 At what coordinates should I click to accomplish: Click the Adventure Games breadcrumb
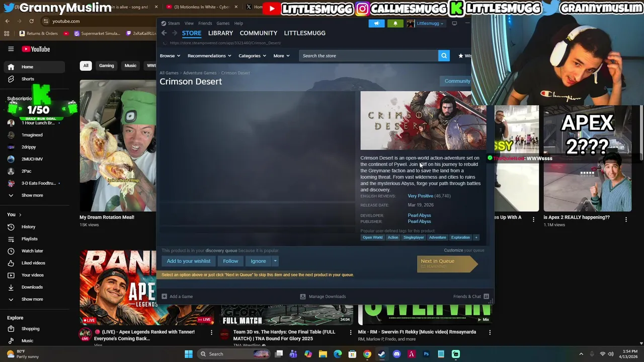pyautogui.click(x=200, y=73)
